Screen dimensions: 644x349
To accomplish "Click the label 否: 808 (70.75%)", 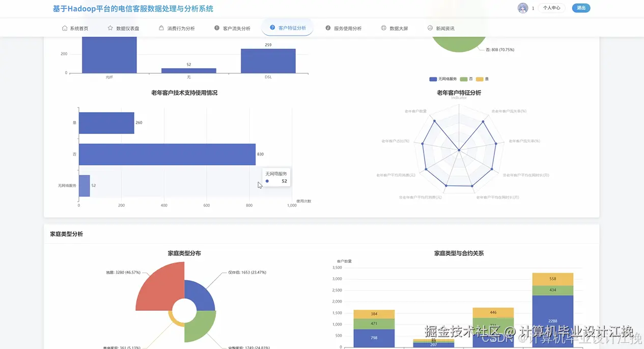I will [x=500, y=50].
